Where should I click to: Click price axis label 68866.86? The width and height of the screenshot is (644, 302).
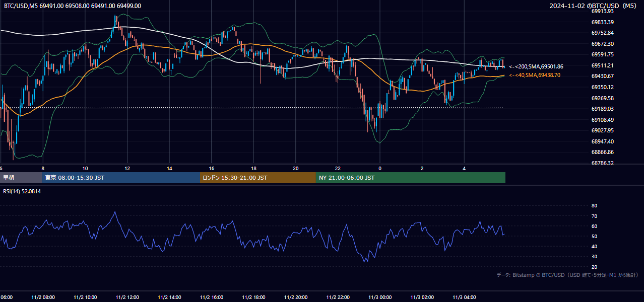tap(602, 152)
